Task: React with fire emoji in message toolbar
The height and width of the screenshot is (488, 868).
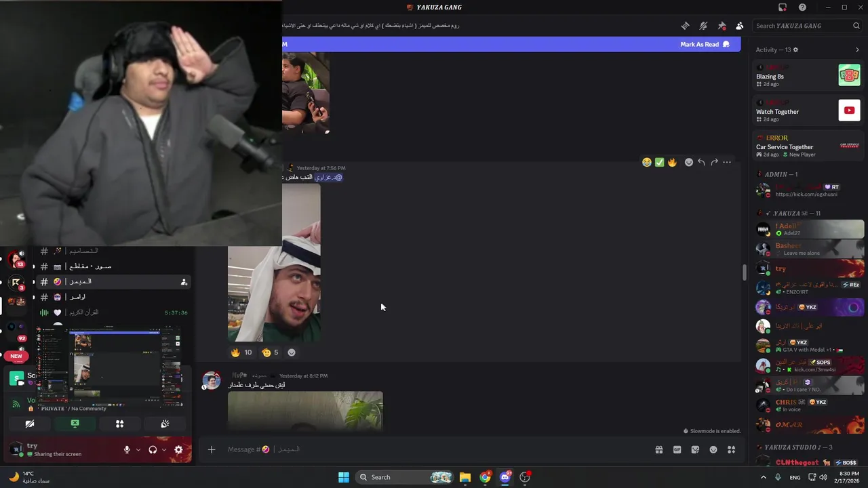Action: 672,162
